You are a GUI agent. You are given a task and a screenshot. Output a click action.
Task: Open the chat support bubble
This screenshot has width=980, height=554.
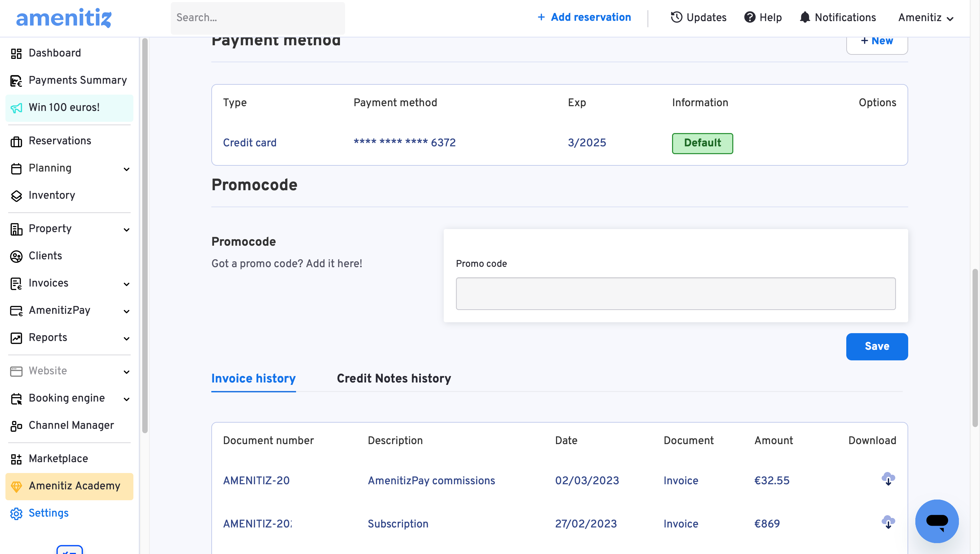937,521
